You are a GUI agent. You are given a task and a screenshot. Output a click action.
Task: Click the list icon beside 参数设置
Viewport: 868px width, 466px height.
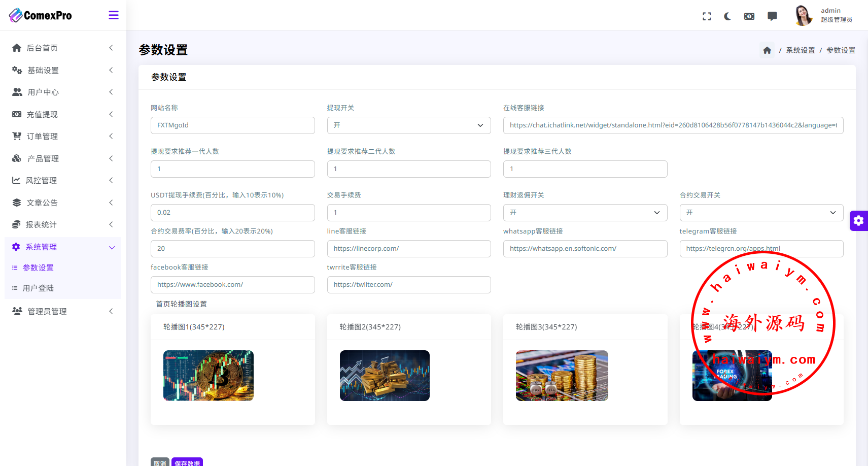click(x=15, y=268)
